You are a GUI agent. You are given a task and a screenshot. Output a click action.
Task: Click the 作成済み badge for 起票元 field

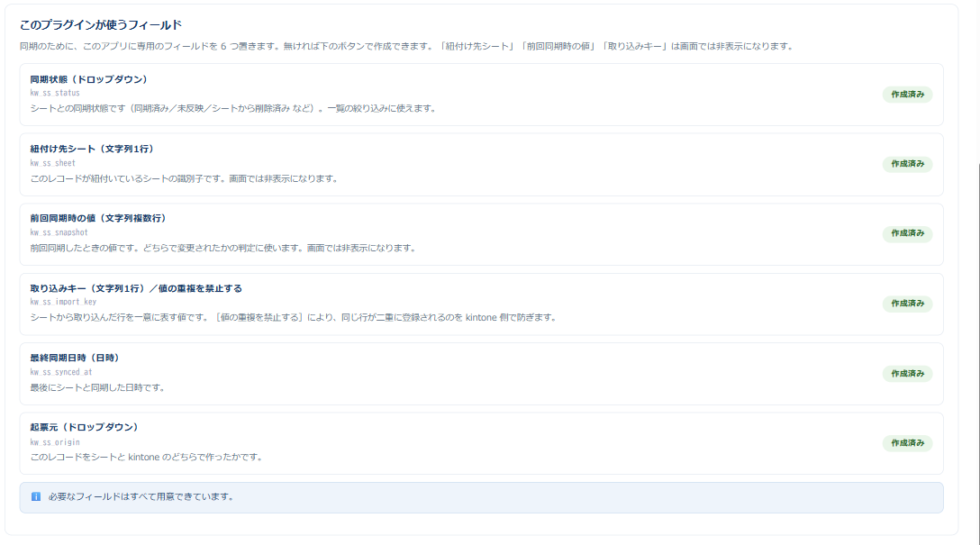click(x=907, y=442)
